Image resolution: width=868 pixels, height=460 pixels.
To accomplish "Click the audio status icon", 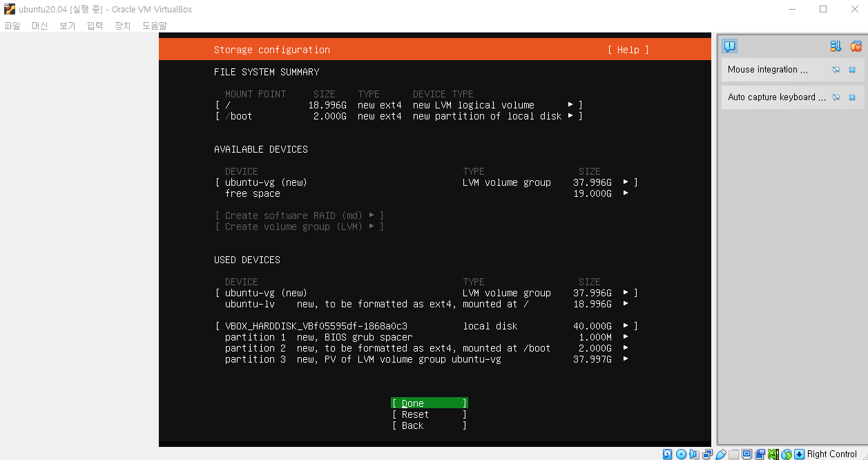I will click(x=693, y=454).
